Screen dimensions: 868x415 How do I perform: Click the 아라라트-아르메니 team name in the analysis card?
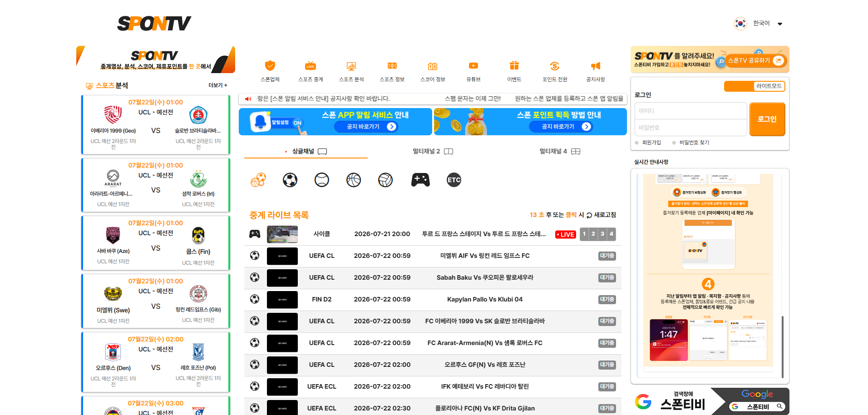tap(111, 194)
